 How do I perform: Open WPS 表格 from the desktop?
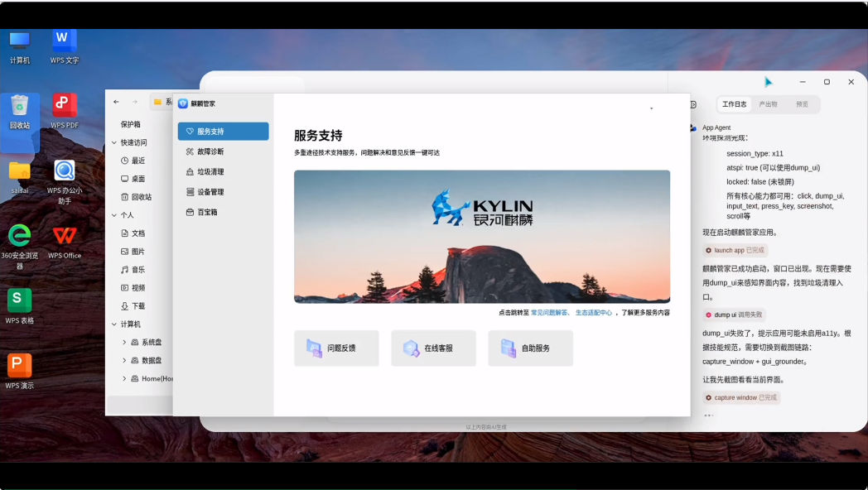click(x=19, y=306)
